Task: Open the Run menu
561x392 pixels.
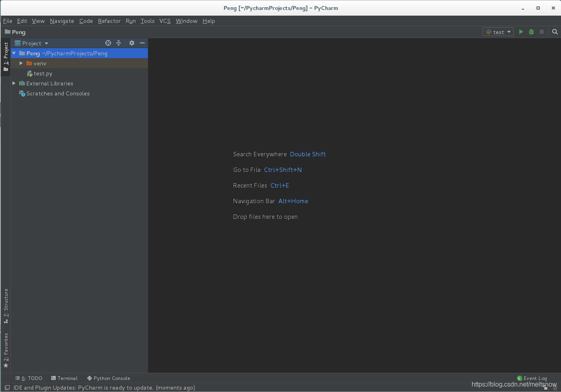Action: [x=131, y=21]
